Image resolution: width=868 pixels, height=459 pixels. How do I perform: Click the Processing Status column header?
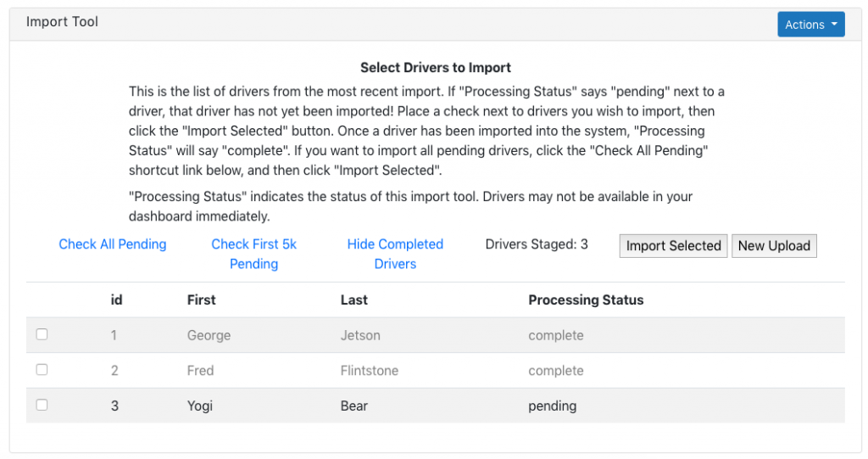click(586, 299)
